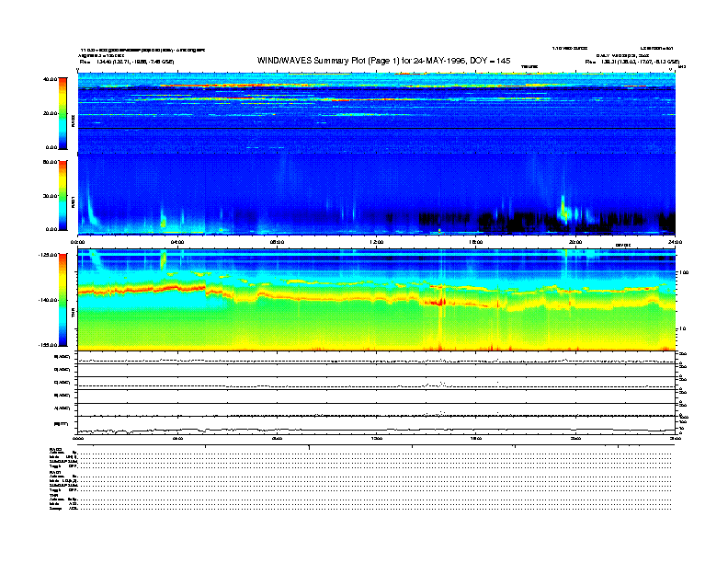Image resolution: width=728 pixels, height=563 pixels.
Task: Click 04:00 tick label under RAD1 panel
Action: pos(177,242)
